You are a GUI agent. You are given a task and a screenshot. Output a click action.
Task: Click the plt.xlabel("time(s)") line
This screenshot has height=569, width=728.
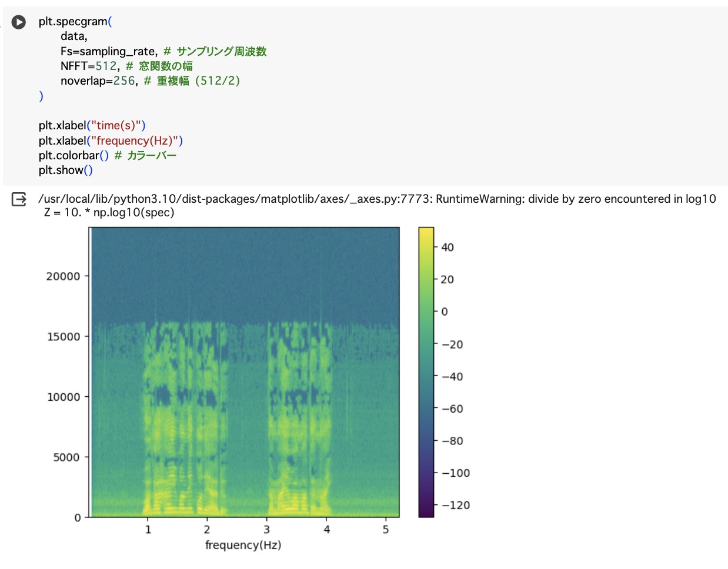(92, 126)
